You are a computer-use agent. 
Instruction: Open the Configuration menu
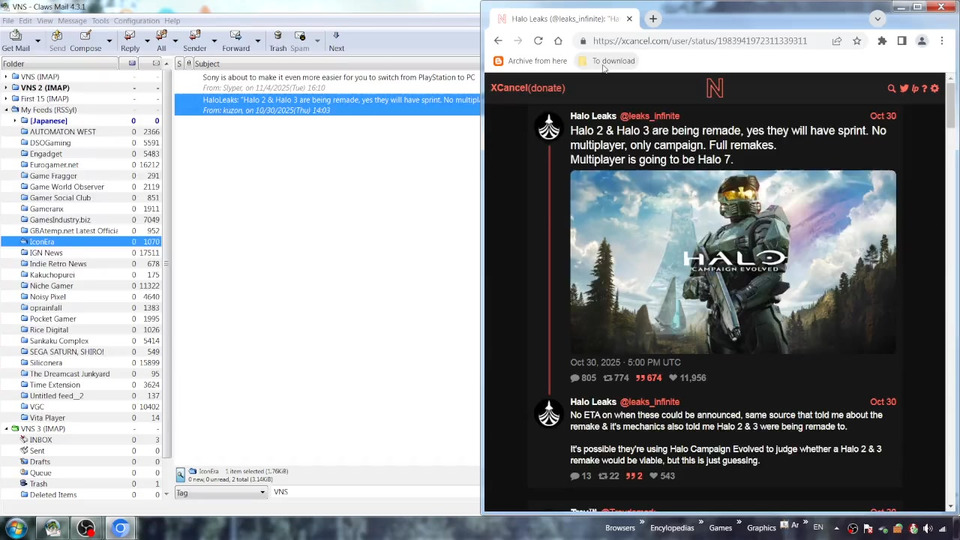[x=137, y=21]
